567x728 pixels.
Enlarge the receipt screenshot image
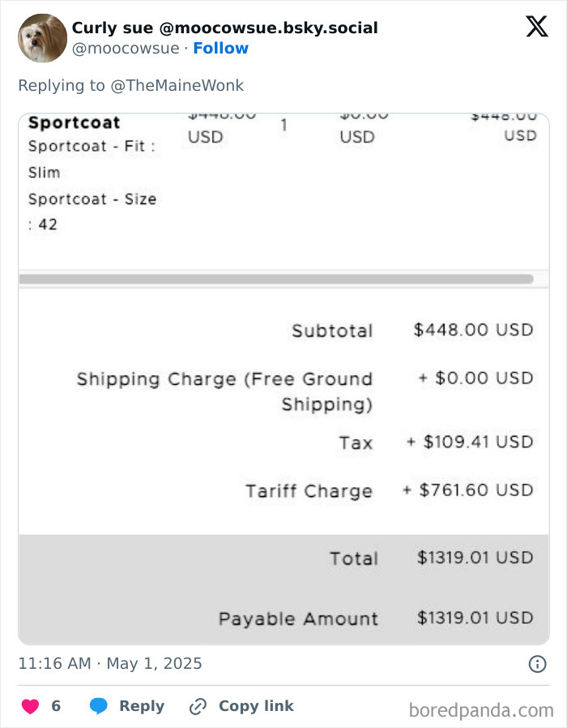[283, 377]
